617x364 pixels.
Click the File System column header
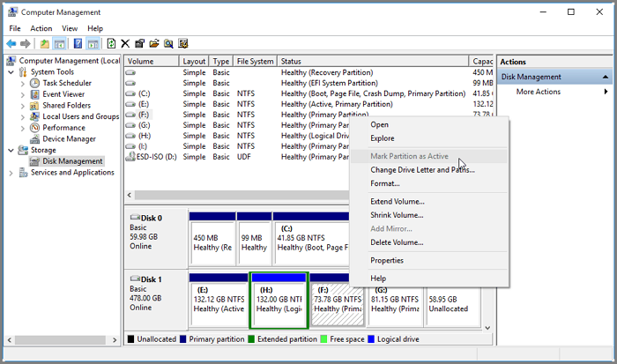[255, 62]
